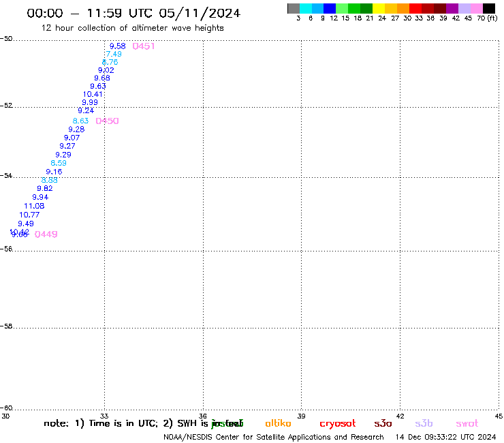Click the 9.82 wave height value
504x443 pixels.
pyautogui.click(x=45, y=189)
